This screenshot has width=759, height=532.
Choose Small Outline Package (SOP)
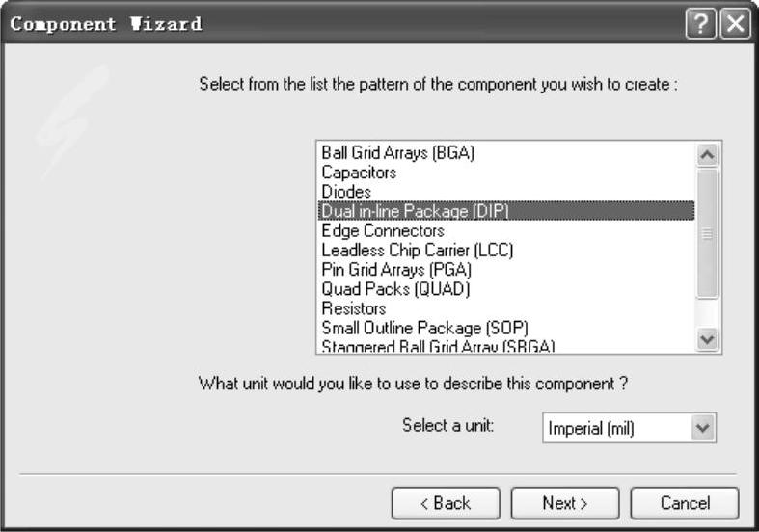click(424, 328)
